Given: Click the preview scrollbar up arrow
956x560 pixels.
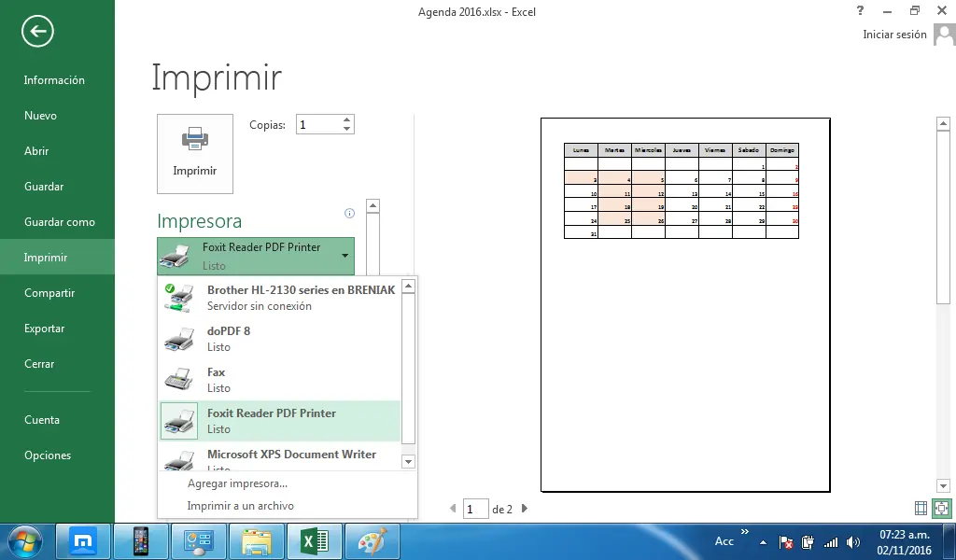Looking at the screenshot, I should pos(943,124).
